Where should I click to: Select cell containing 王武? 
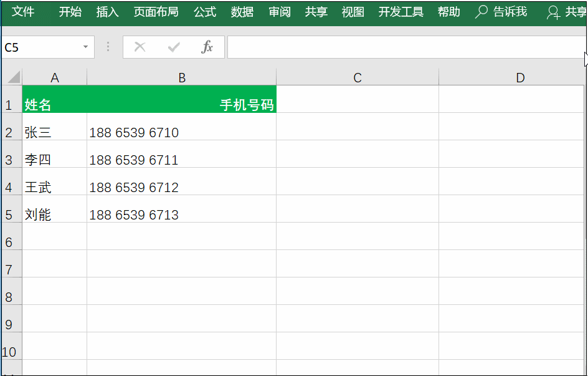pos(55,181)
